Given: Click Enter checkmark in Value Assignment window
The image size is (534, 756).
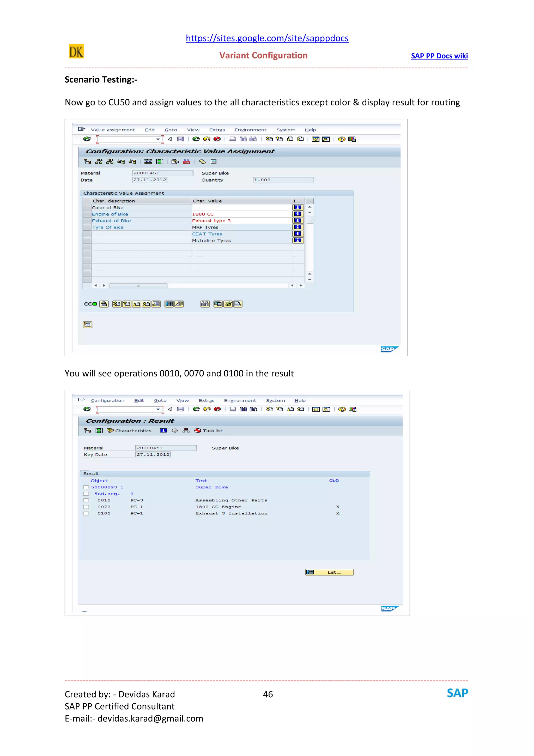Looking at the screenshot, I should click(x=87, y=139).
